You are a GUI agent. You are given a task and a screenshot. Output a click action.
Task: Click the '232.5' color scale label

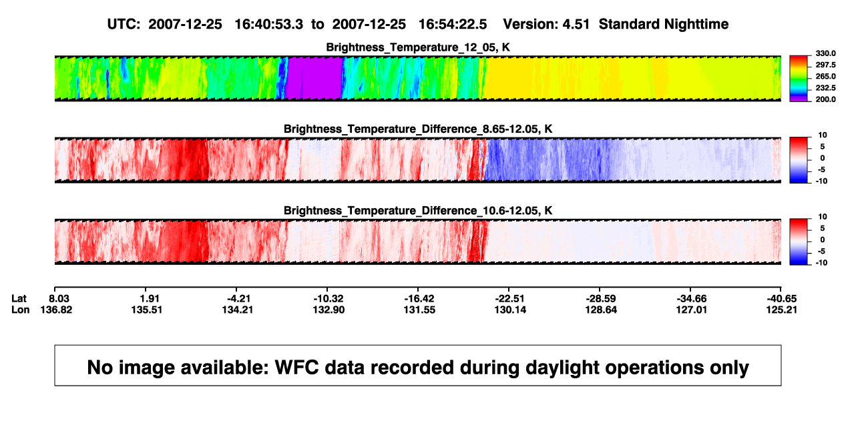coord(826,87)
